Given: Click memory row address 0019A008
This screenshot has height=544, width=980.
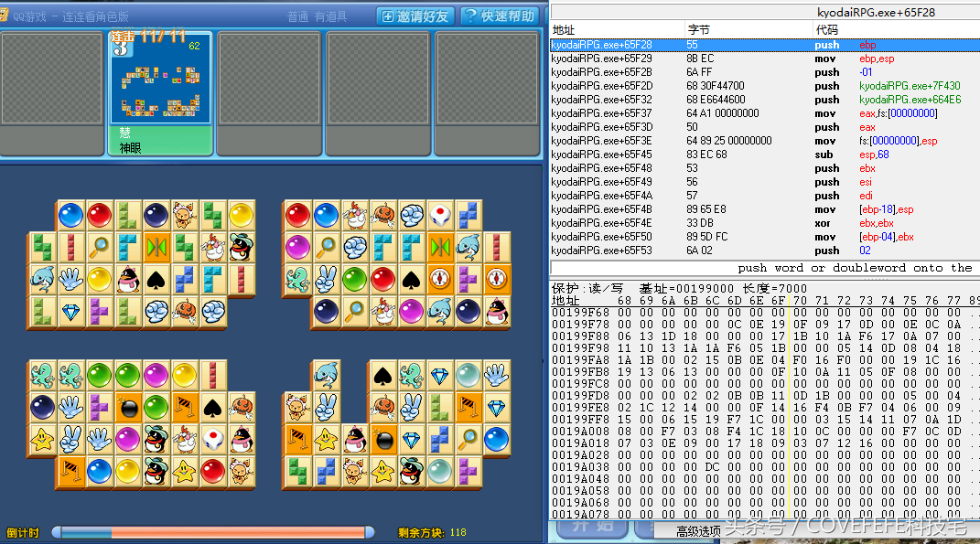Looking at the screenshot, I should 581,431.
